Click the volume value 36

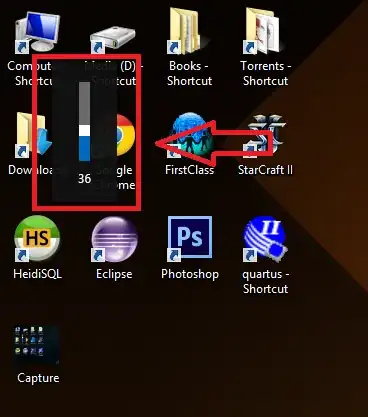click(84, 179)
